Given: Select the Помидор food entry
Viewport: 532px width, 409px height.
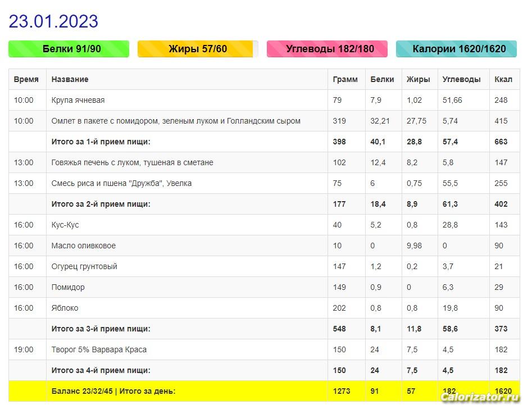Looking at the screenshot, I should (x=68, y=287).
